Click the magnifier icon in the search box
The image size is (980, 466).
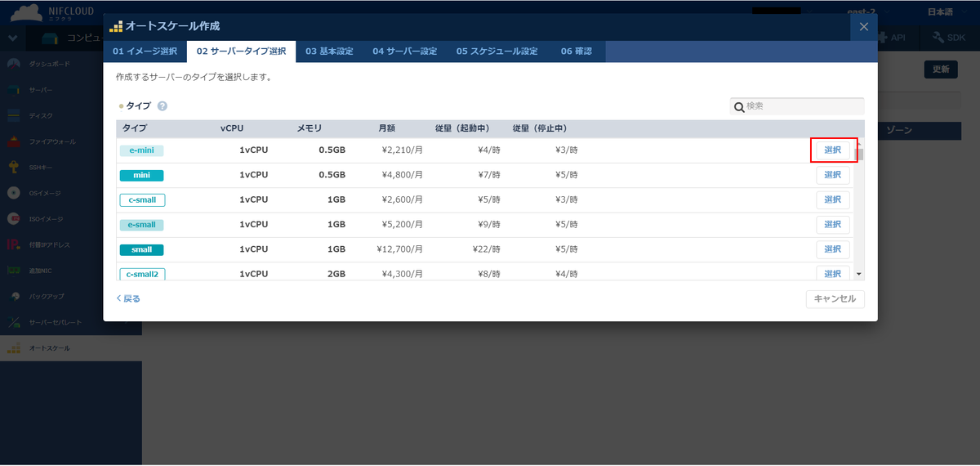click(x=739, y=107)
